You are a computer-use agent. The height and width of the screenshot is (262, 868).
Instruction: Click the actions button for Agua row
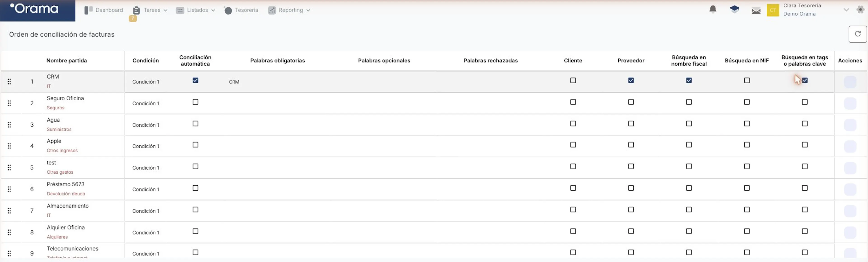[850, 125]
